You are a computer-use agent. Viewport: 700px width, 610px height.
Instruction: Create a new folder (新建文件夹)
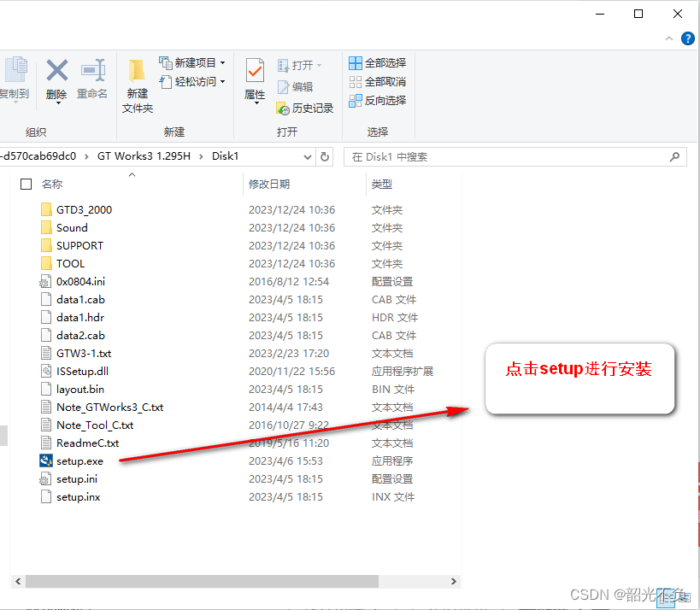tap(137, 85)
